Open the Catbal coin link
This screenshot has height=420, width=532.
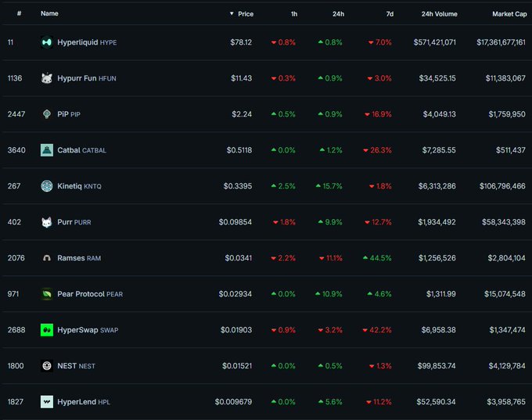point(81,150)
